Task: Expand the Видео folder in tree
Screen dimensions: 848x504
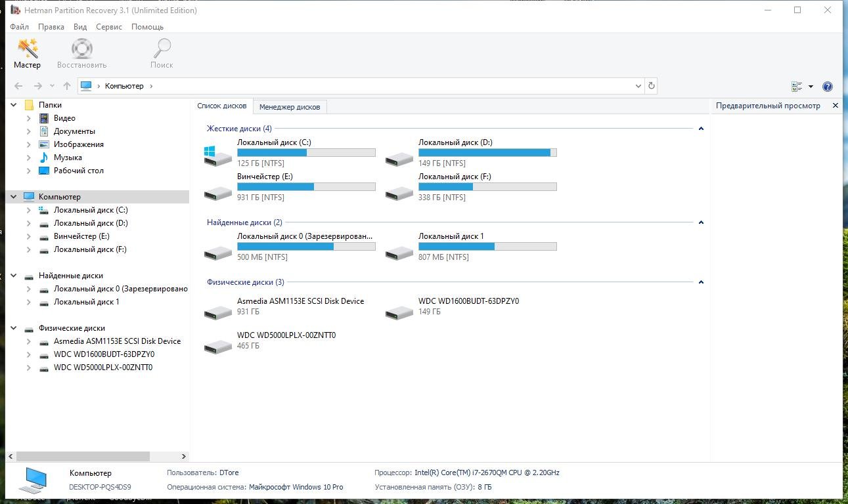Action: tap(29, 118)
